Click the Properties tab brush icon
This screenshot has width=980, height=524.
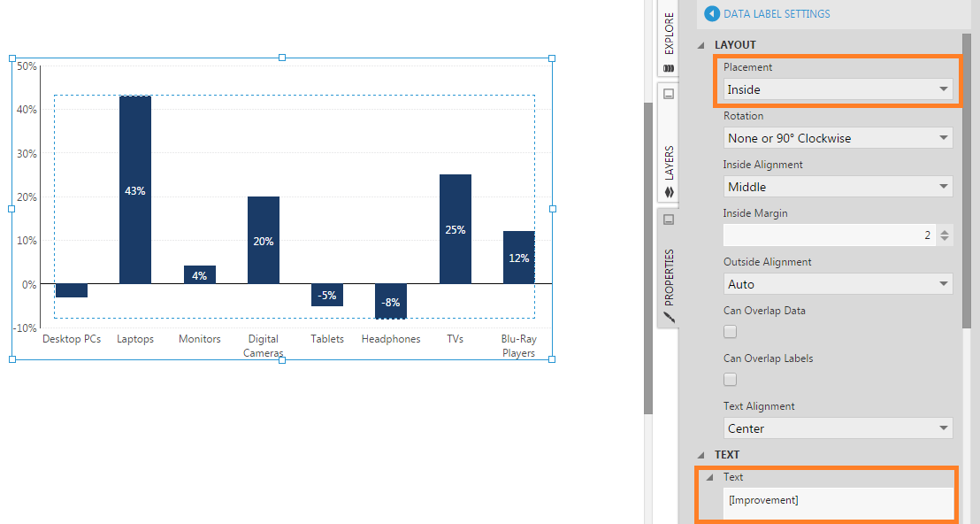(669, 316)
